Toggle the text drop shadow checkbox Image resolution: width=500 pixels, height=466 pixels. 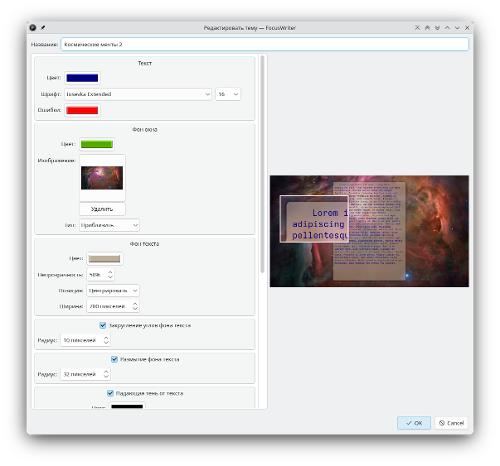pyautogui.click(x=110, y=393)
